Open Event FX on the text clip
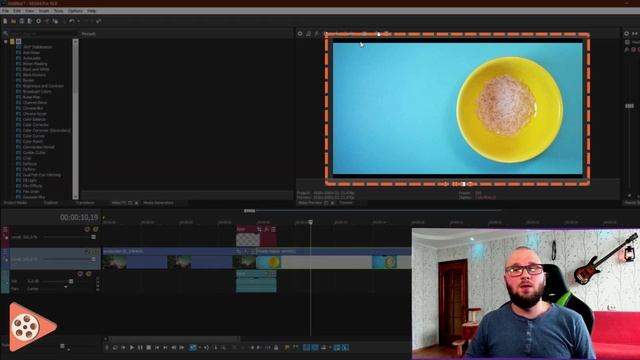 (x=267, y=229)
